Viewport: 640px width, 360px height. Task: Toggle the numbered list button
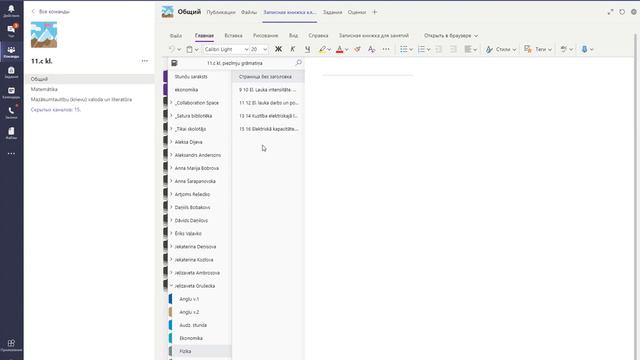point(421,49)
